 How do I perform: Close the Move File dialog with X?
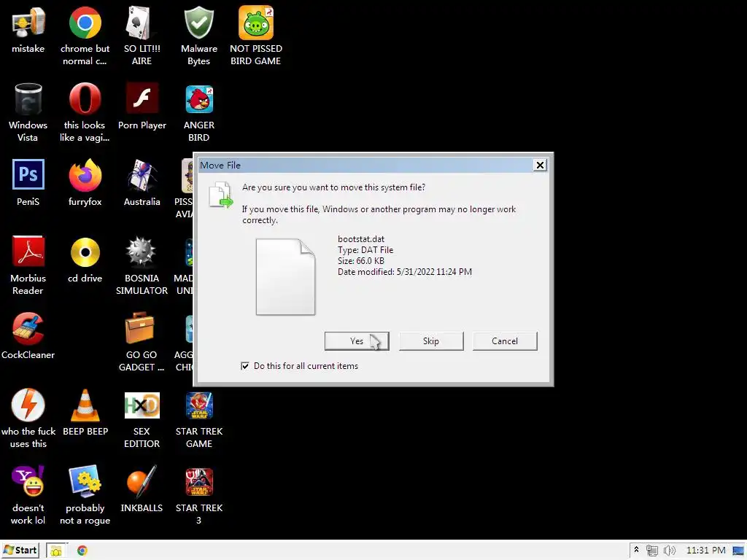[x=540, y=165]
